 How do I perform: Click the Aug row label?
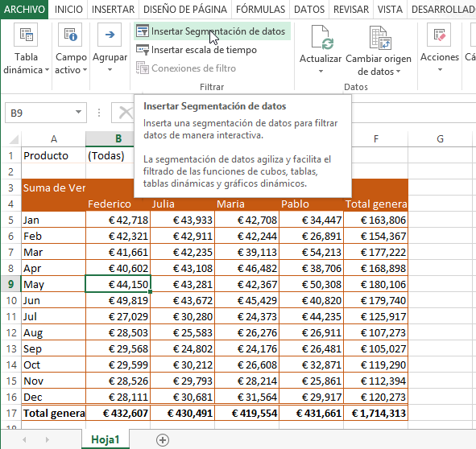pos(54,332)
